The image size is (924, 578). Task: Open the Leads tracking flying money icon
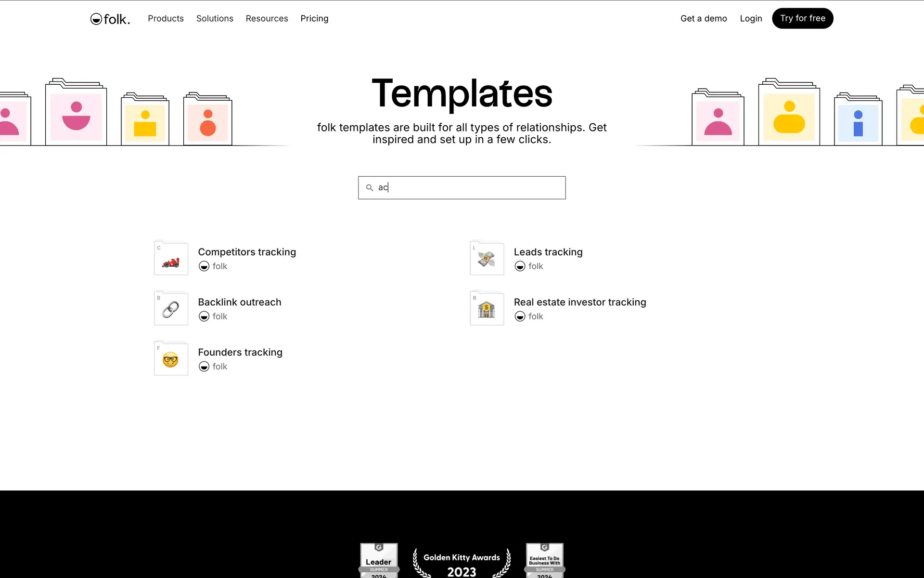(487, 259)
